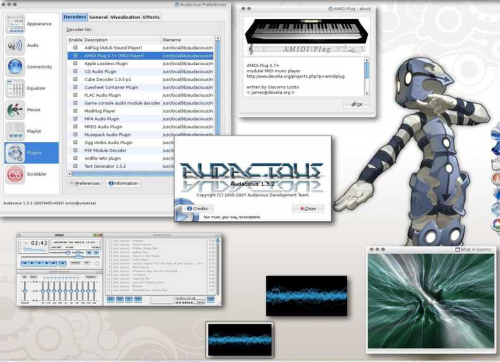This screenshot has height=362, width=500.
Task: Uncheck the ModPlug Player checkbox
Action: pyautogui.click(x=75, y=111)
